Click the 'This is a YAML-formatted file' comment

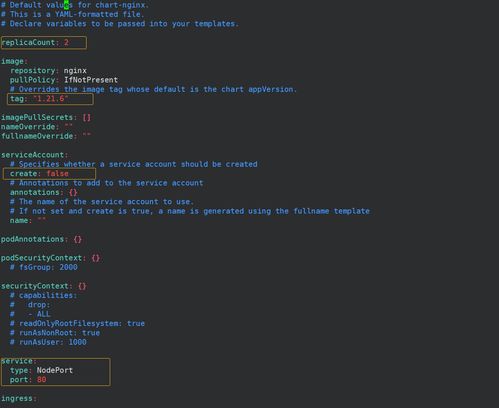pos(72,14)
